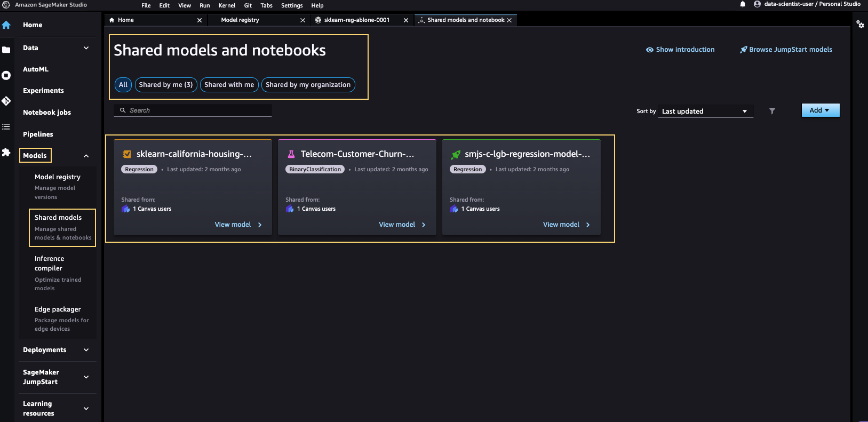Viewport: 868px width, 422px height.
Task: Open the Add dropdown button
Action: 821,110
